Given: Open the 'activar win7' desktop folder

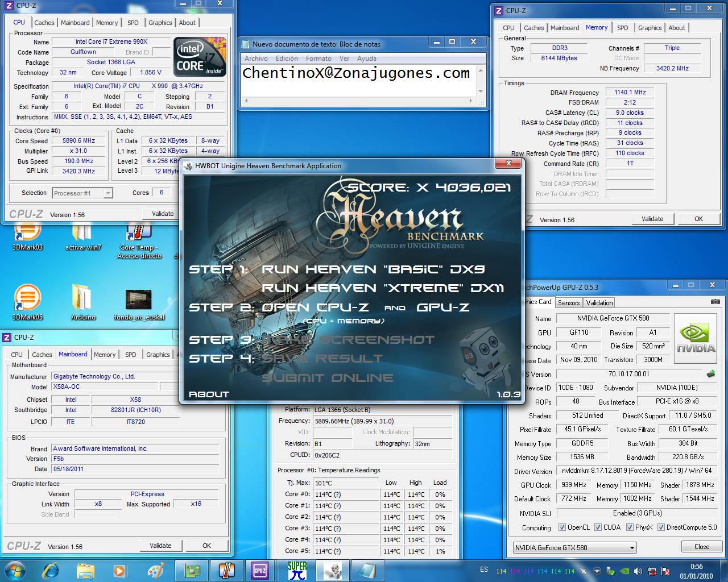Looking at the screenshot, I should [x=83, y=238].
